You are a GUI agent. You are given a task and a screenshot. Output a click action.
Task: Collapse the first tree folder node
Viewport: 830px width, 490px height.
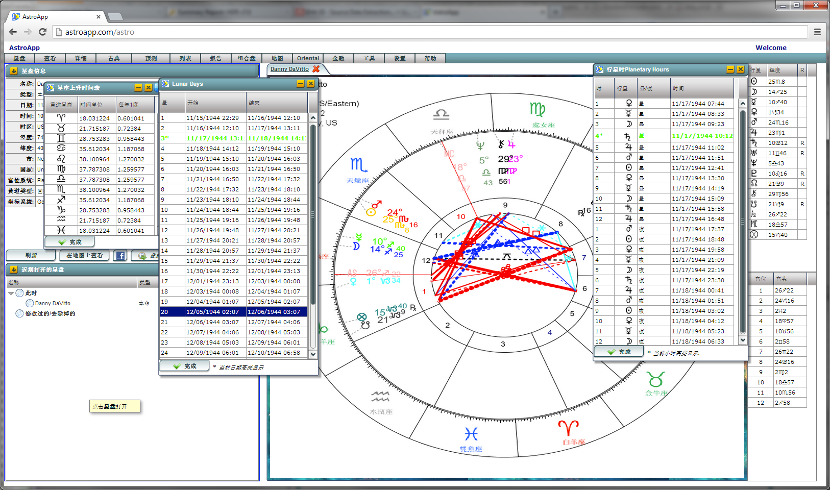pyautogui.click(x=12, y=293)
